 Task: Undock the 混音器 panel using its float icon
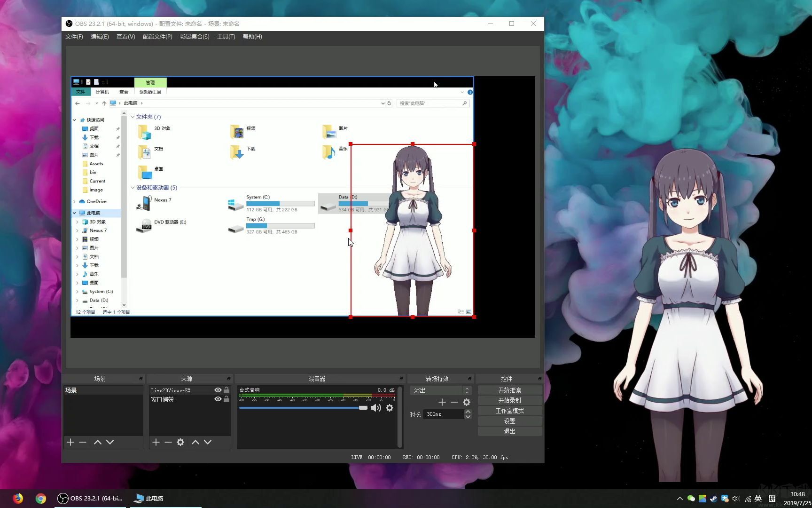tap(401, 379)
